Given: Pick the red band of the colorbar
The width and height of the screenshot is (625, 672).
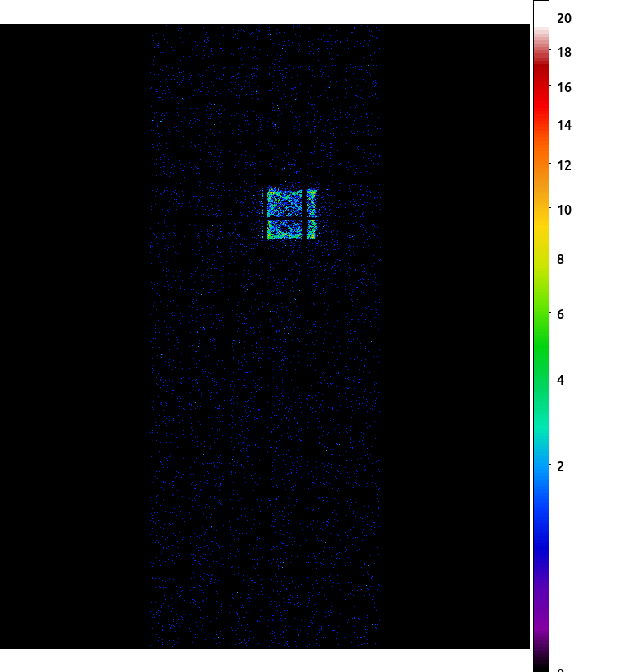Looking at the screenshot, I should (541, 92).
